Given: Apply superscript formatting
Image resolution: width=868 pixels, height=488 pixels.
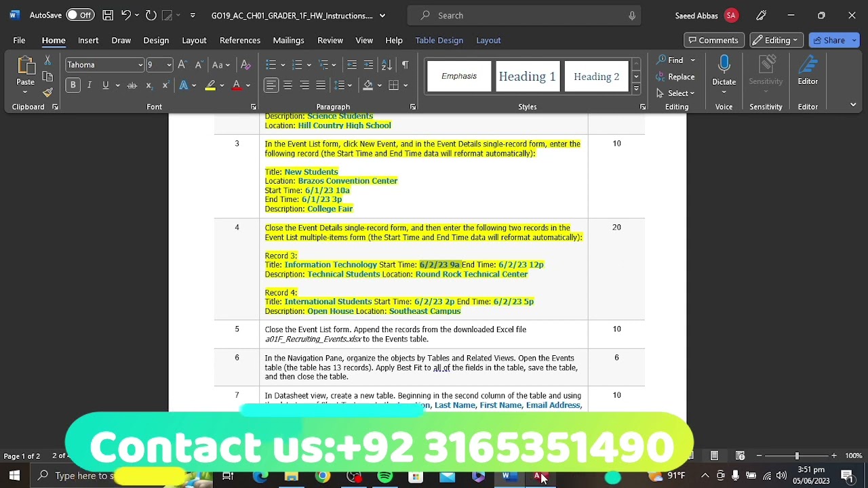Looking at the screenshot, I should [x=164, y=85].
